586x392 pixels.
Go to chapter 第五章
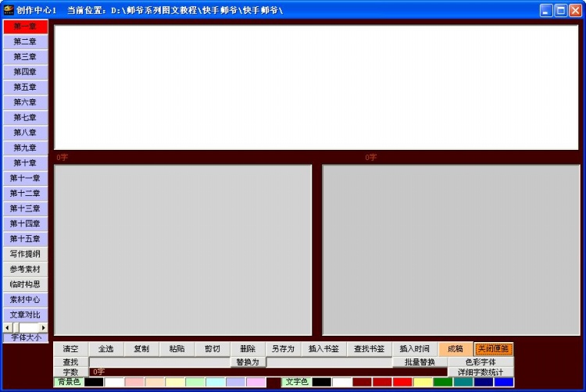coord(26,87)
